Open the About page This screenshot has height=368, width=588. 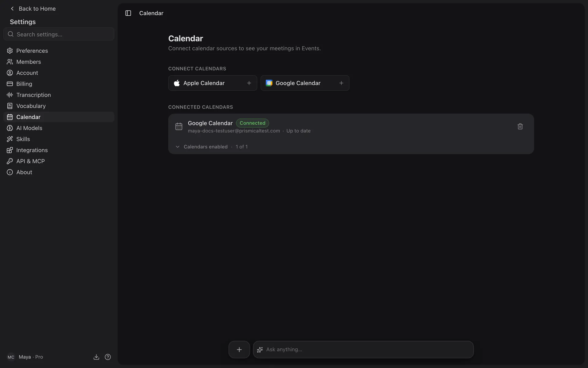click(x=59, y=172)
